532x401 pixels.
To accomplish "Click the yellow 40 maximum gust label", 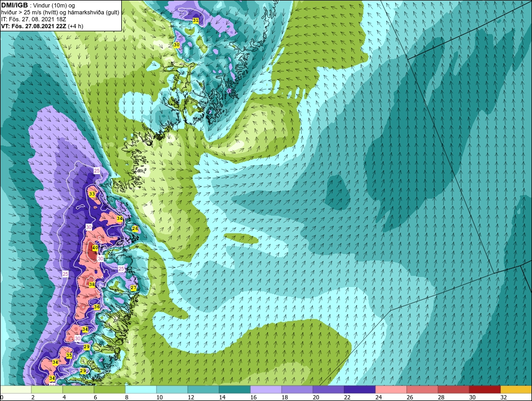I will [95, 248].
